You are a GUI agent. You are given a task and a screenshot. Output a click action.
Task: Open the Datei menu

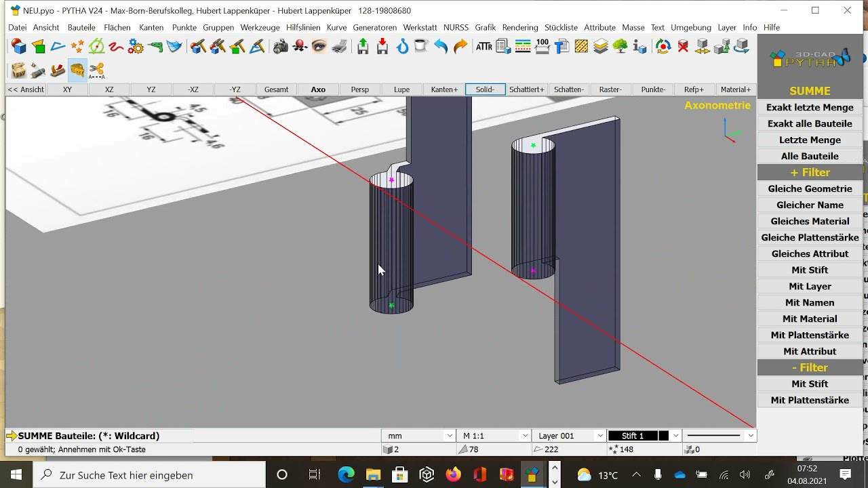tap(18, 28)
